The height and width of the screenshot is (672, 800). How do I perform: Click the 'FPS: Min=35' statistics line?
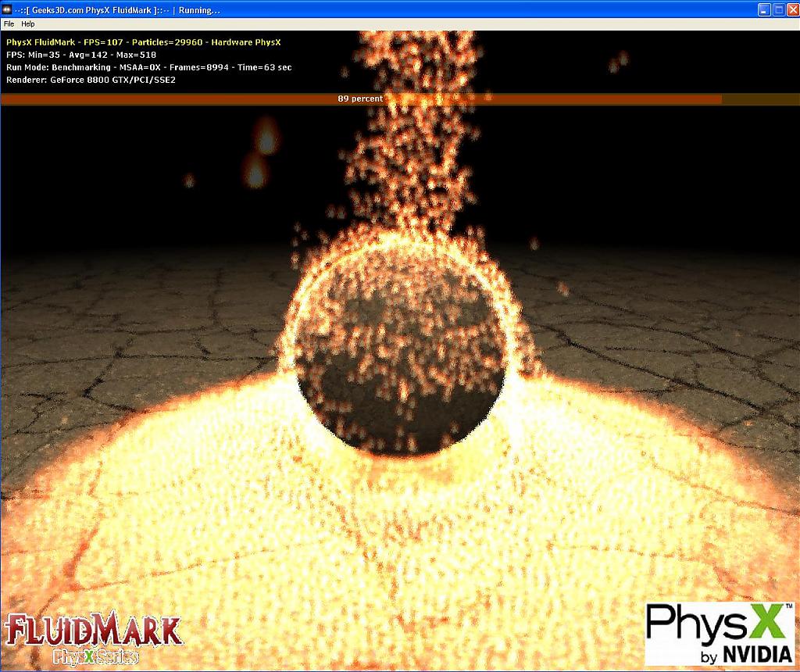[81, 55]
